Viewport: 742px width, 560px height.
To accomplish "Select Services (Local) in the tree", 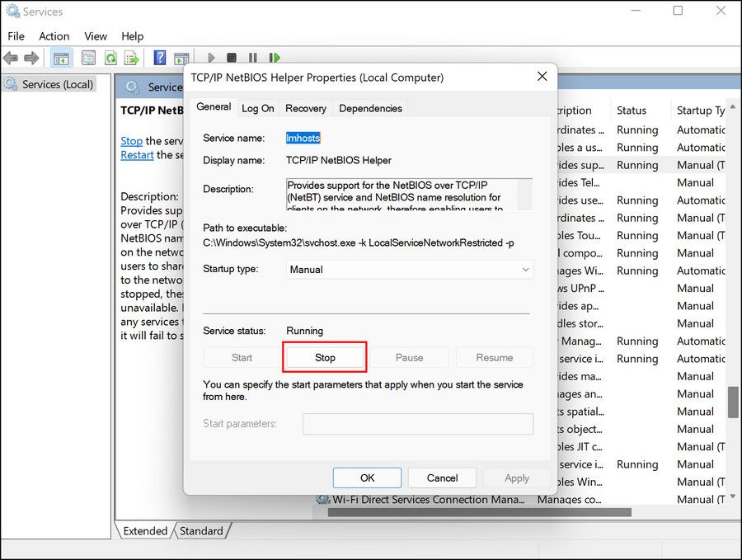I will pyautogui.click(x=56, y=83).
